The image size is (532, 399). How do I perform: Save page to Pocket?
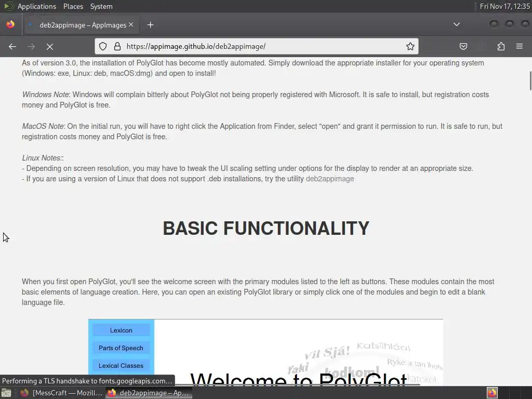click(463, 46)
